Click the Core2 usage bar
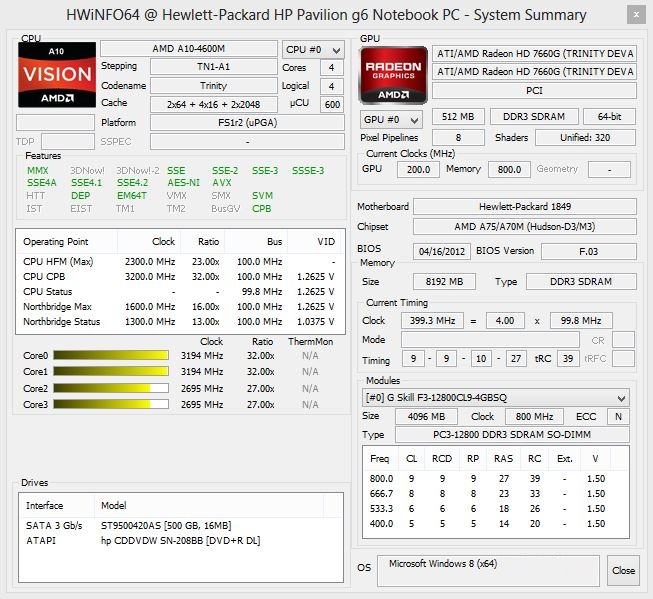The image size is (653, 599). click(111, 388)
